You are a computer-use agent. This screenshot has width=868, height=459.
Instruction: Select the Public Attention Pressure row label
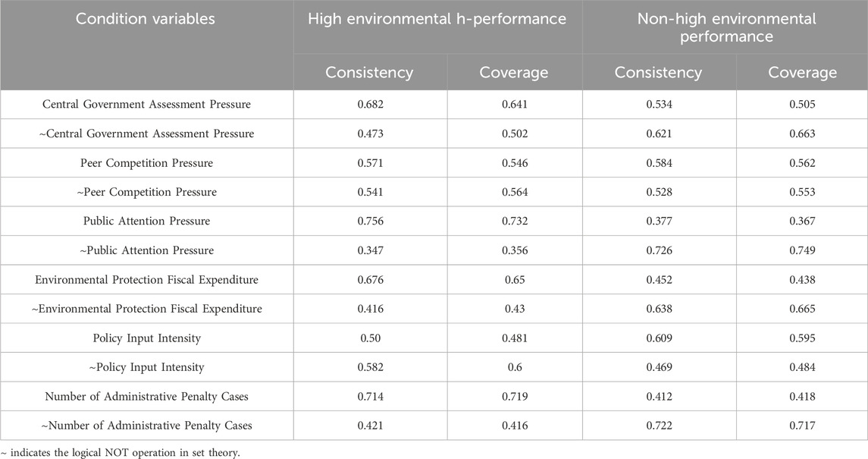pyautogui.click(x=147, y=222)
